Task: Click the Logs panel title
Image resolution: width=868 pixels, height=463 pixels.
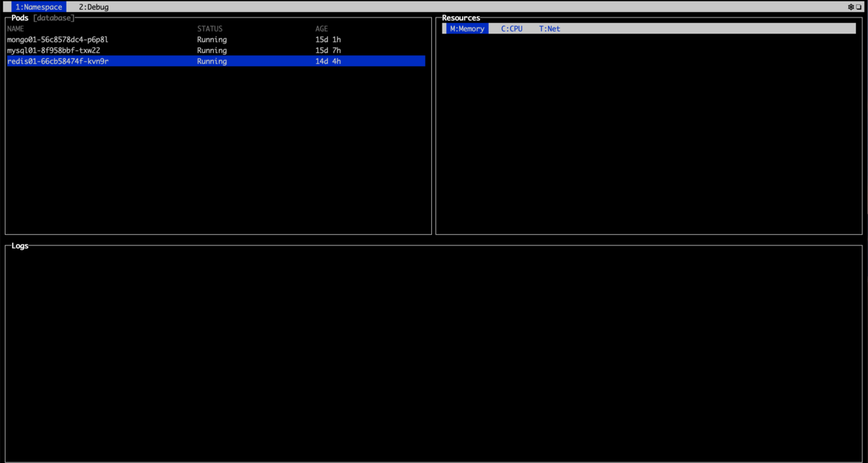Action: pos(20,246)
